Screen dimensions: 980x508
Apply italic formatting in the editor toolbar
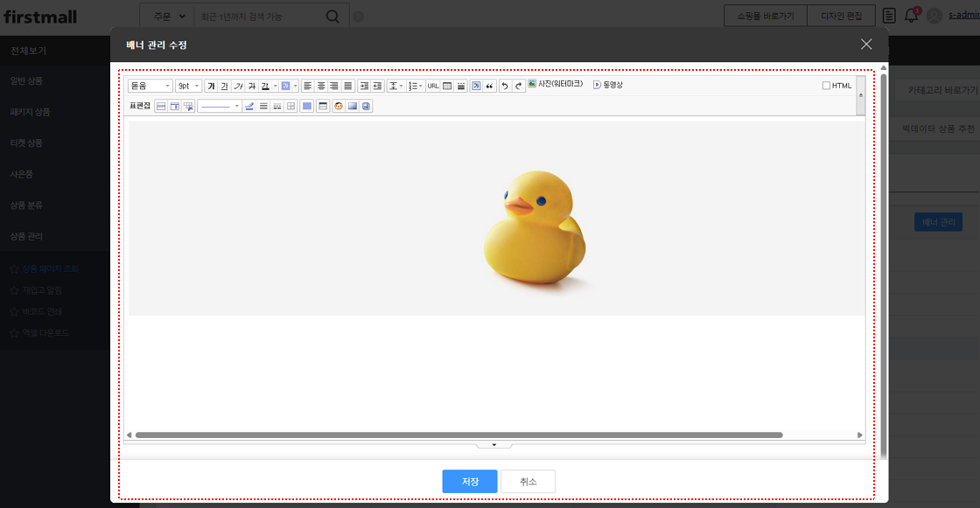coord(238,87)
